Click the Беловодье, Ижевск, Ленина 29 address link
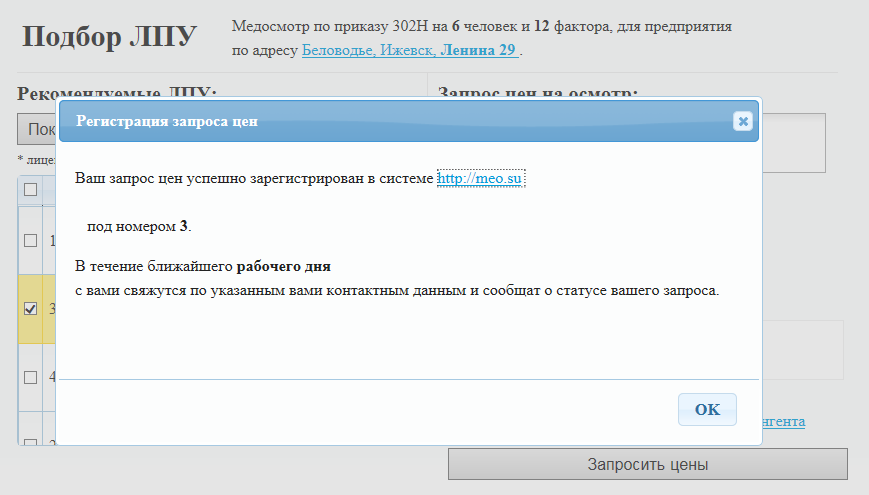The image size is (869, 495). pyautogui.click(x=410, y=49)
